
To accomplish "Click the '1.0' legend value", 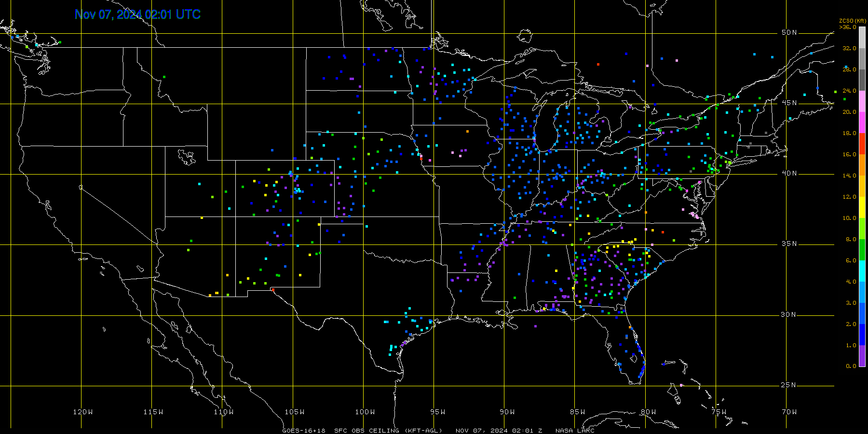I will 851,345.
